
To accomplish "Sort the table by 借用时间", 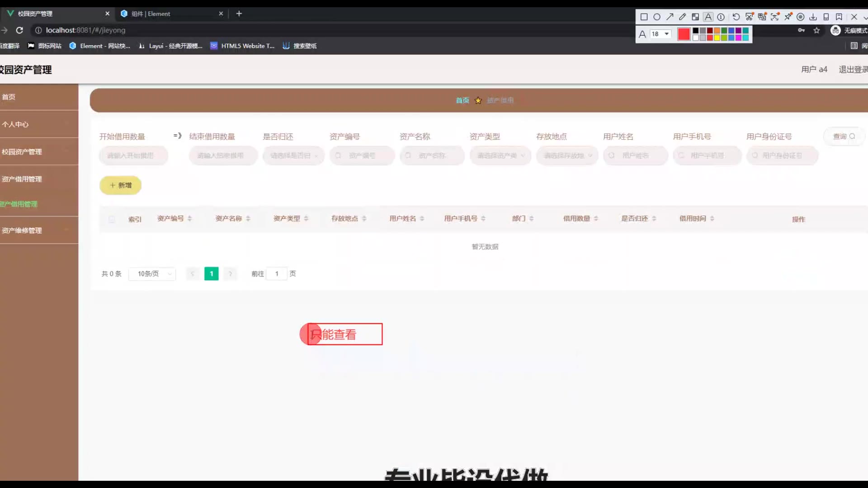I will [712, 219].
